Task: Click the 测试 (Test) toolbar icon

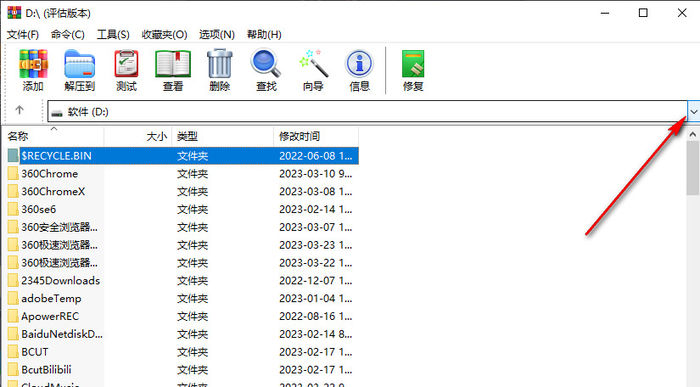Action: (126, 64)
